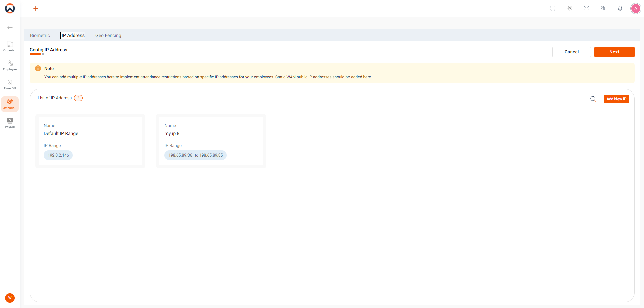Viewport: 644px width, 308px height.
Task: Click the orange plus icon
Action: [36, 8]
